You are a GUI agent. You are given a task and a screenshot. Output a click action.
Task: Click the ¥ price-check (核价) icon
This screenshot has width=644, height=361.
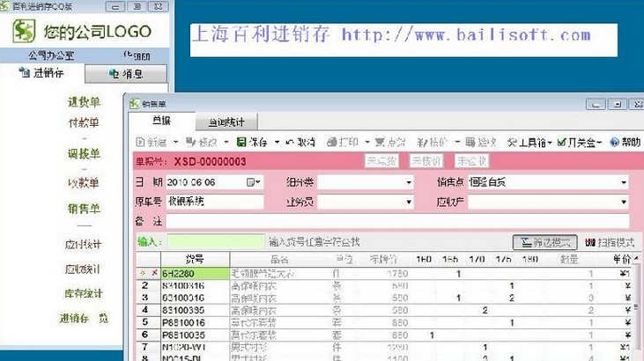422,142
